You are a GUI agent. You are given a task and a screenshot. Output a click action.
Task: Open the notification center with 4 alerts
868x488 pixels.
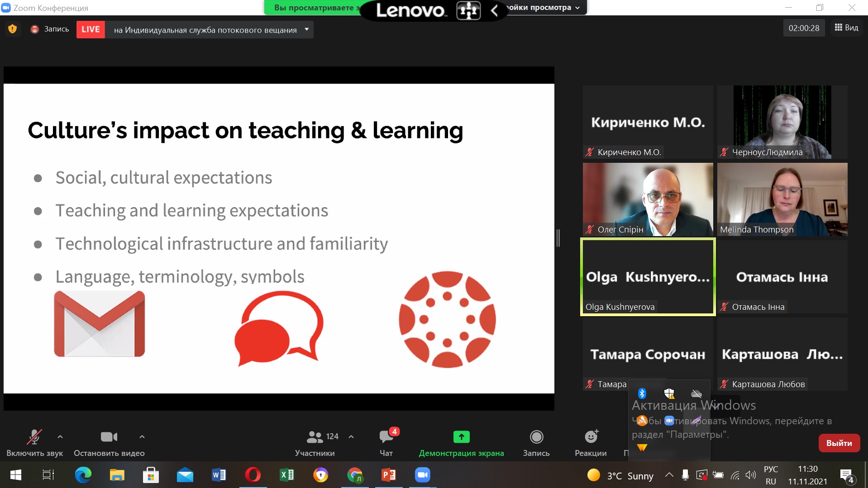pyautogui.click(x=847, y=476)
